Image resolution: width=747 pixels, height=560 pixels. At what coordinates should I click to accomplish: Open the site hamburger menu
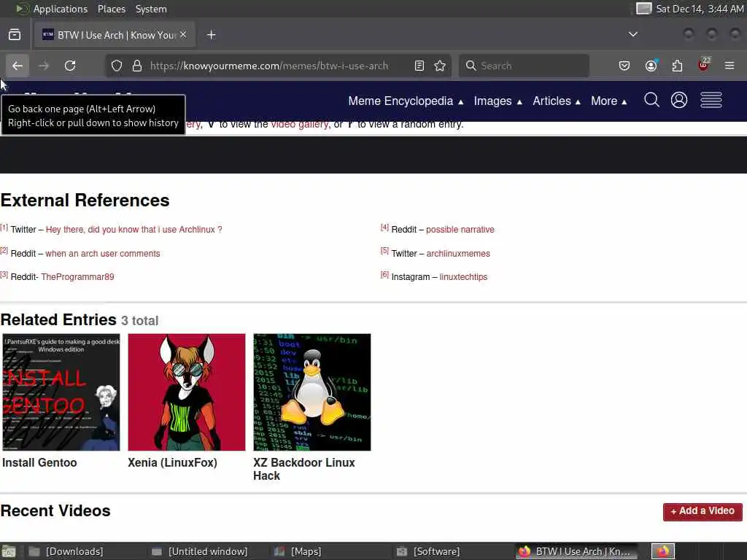pyautogui.click(x=711, y=101)
